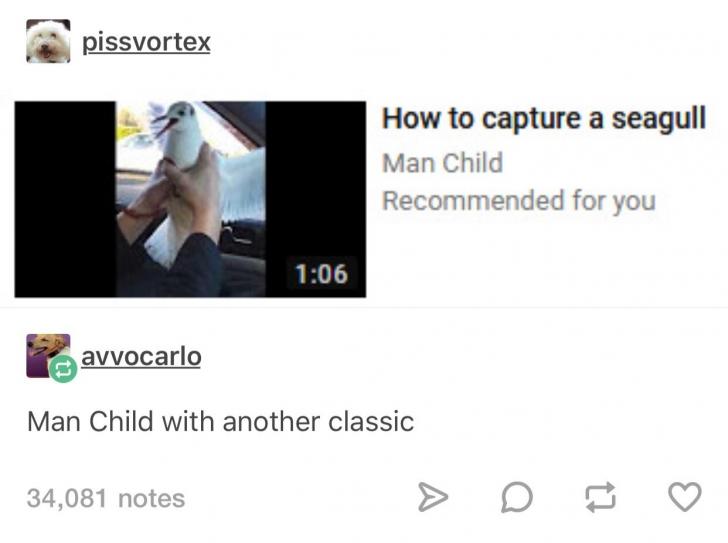Open the 'How to capture a seagull' title

pyautogui.click(x=544, y=119)
